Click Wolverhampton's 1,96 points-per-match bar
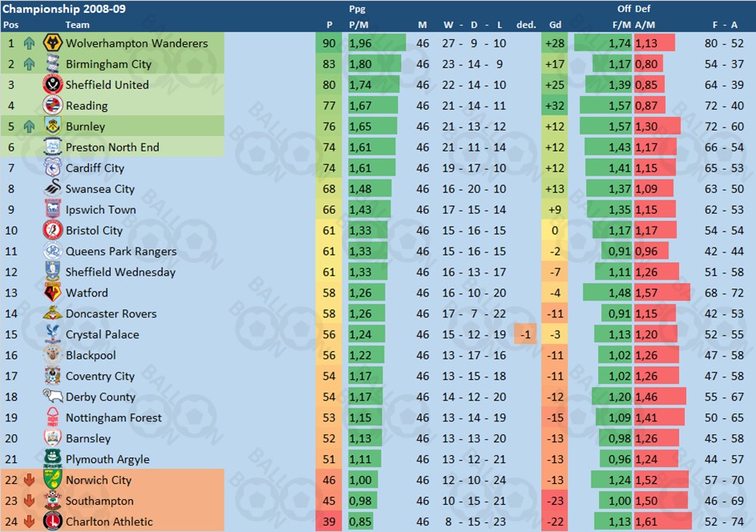This screenshot has height=532, width=756. click(x=377, y=43)
